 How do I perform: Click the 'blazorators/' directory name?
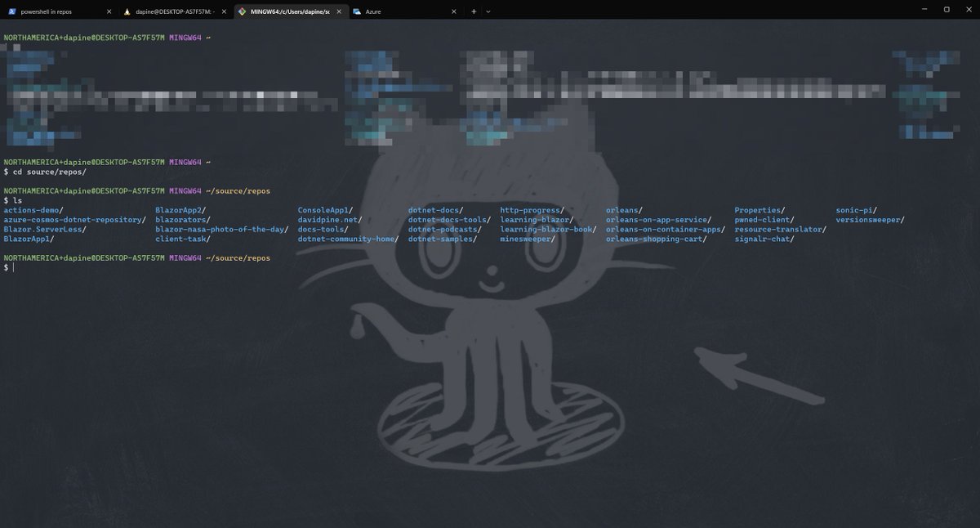click(x=183, y=220)
